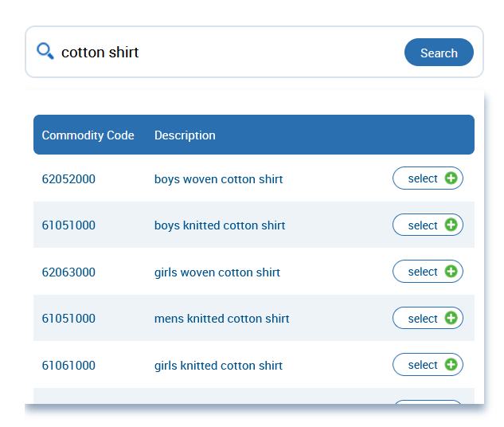Click the green plus for mens knitted cotton shirt

coord(451,318)
